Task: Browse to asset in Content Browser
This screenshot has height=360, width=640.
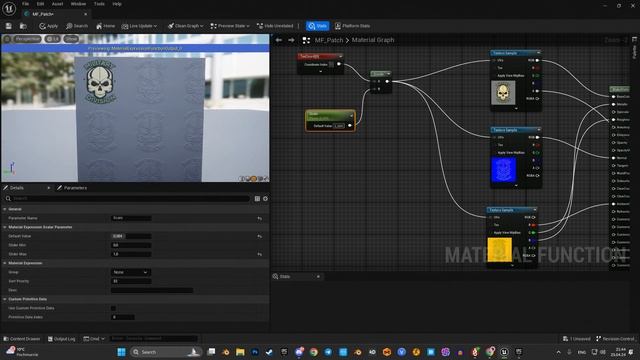Action: tap(23, 26)
